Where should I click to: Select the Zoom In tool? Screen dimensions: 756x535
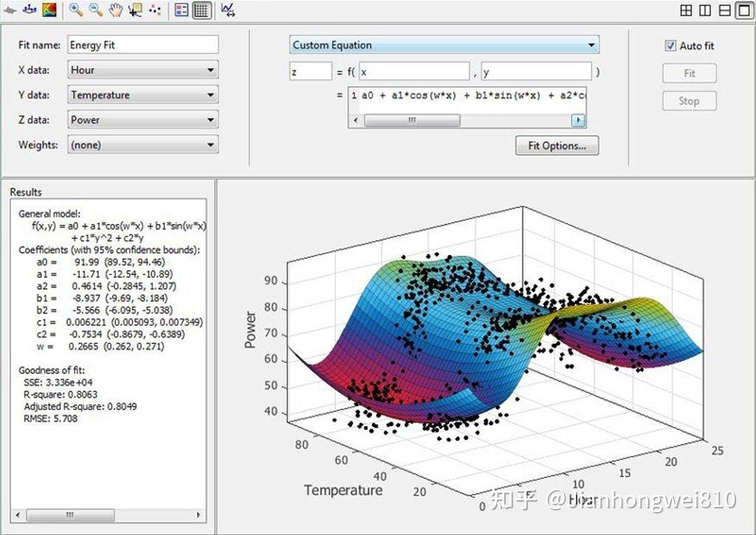[75, 10]
